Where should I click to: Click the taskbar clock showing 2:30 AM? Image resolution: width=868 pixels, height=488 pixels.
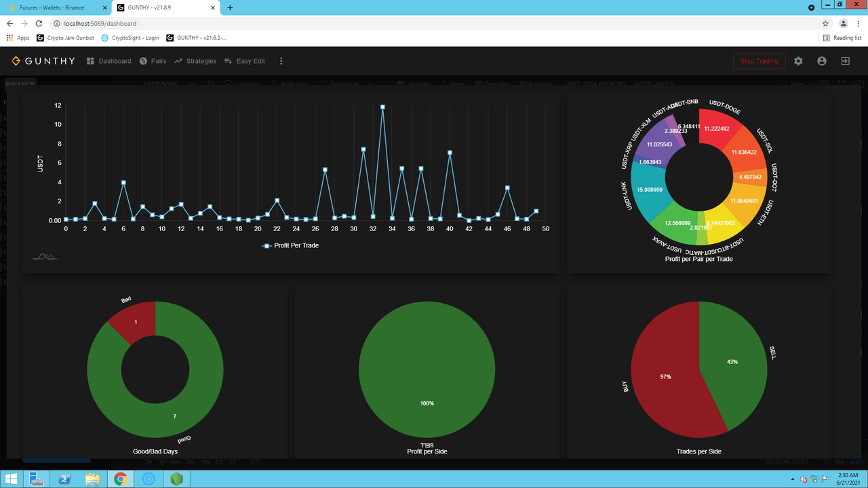[848, 479]
